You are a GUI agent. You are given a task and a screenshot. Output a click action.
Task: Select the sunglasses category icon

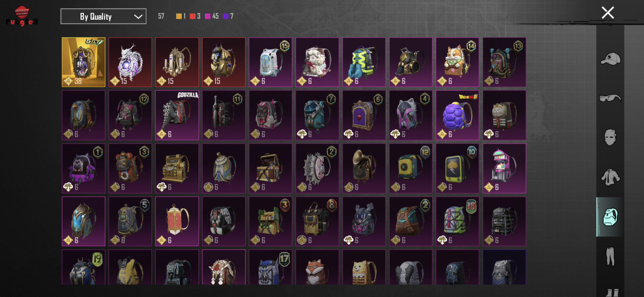tap(610, 98)
